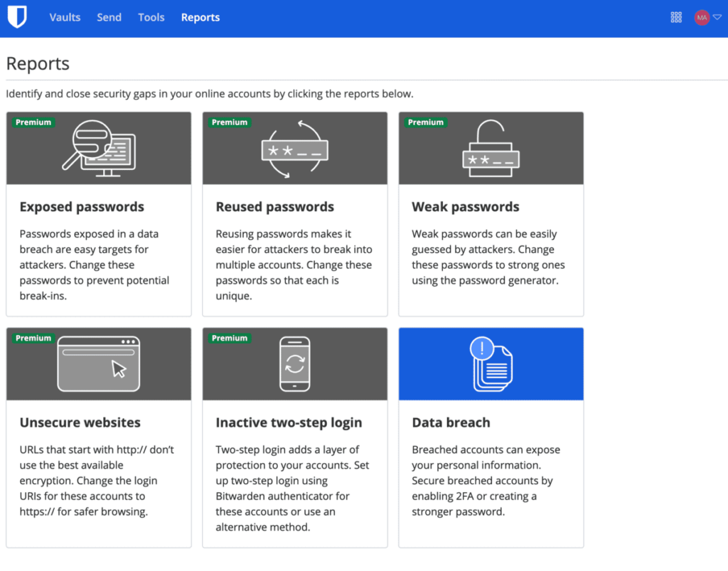Viewport: 728px width, 571px height.
Task: Open the Data breach report title
Action: (x=451, y=422)
